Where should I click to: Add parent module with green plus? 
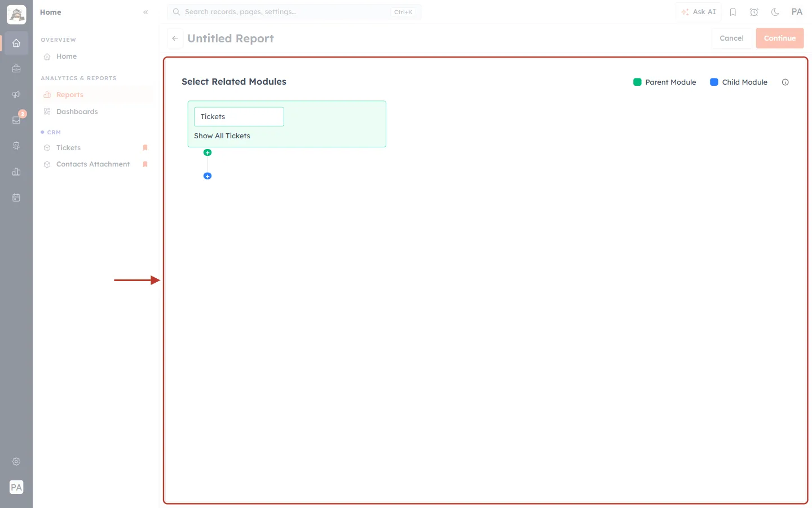click(x=208, y=152)
